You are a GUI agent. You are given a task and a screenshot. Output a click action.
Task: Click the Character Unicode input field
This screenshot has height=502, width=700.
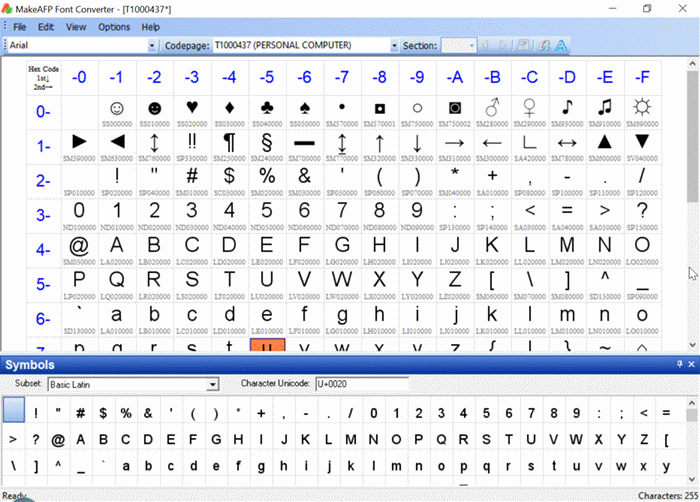point(361,384)
